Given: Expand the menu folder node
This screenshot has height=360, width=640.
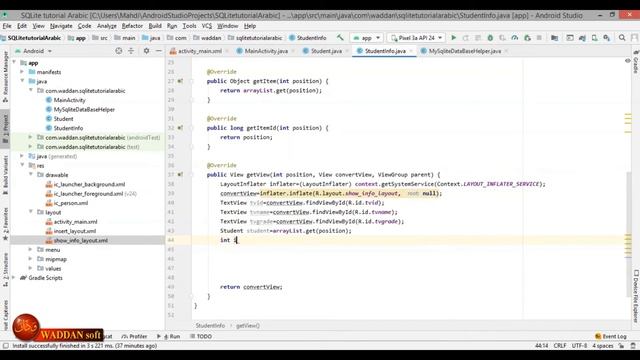Looking at the screenshot, I should click(31, 249).
